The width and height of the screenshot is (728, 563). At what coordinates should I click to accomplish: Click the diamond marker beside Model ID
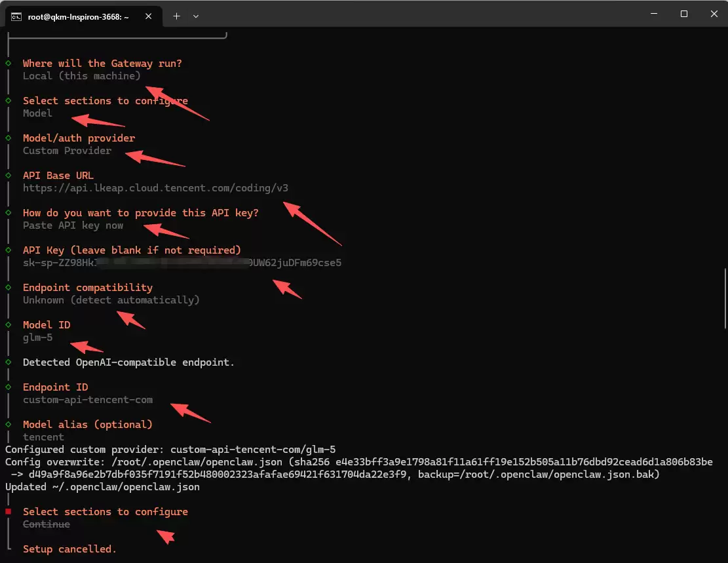[9, 325]
